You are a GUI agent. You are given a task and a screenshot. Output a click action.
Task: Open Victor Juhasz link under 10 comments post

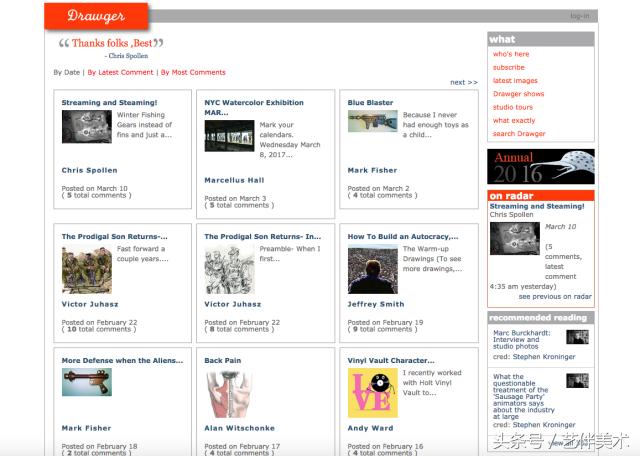tap(90, 304)
